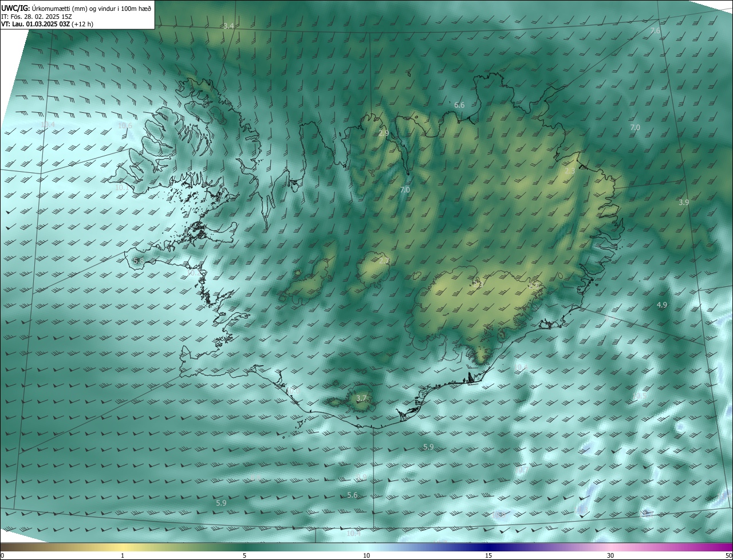Click the 3.9 value label on the map
Image resolution: width=733 pixels, height=560 pixels.
[x=684, y=203]
